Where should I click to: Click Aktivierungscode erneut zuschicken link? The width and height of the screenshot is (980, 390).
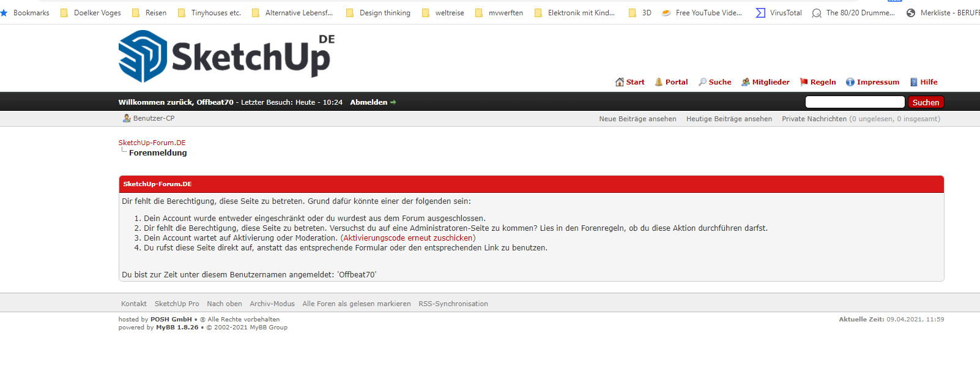[408, 238]
